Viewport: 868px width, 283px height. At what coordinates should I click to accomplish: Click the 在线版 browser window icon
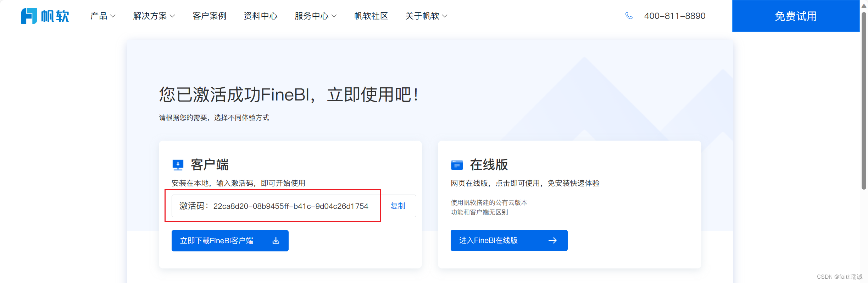click(x=457, y=165)
